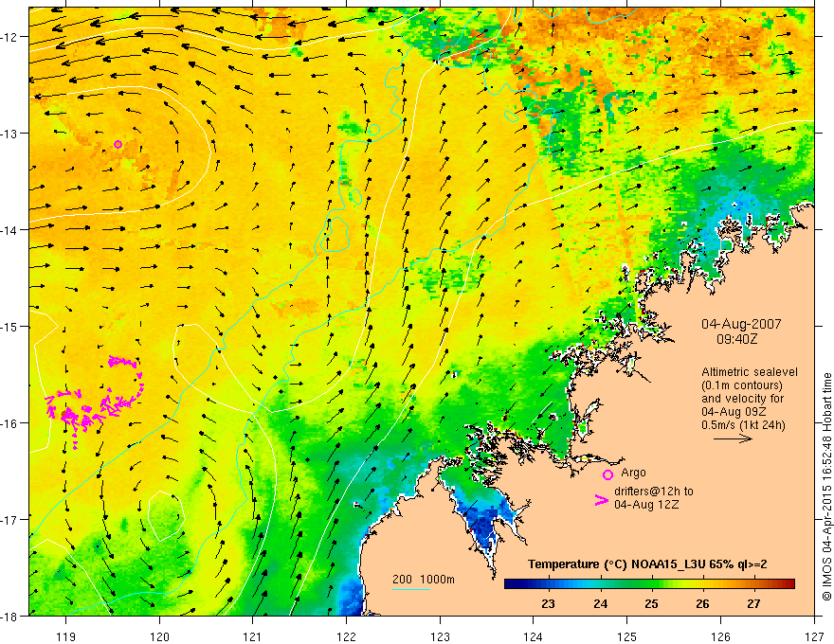Click the '125' longitude axis label
Image resolution: width=834 pixels, height=644 pixels.
626,636
